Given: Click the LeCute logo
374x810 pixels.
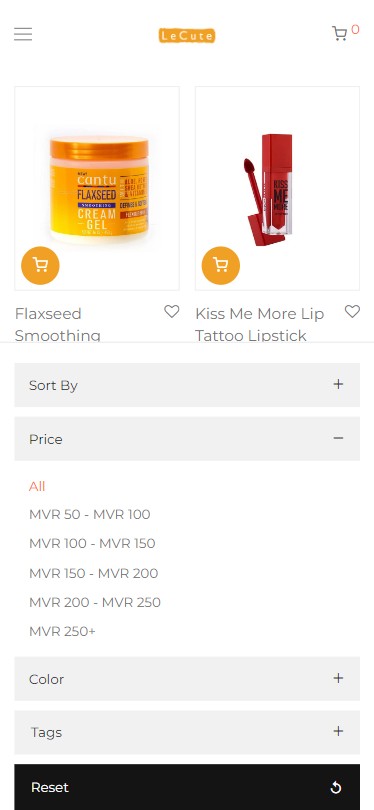Looking at the screenshot, I should pos(186,36).
